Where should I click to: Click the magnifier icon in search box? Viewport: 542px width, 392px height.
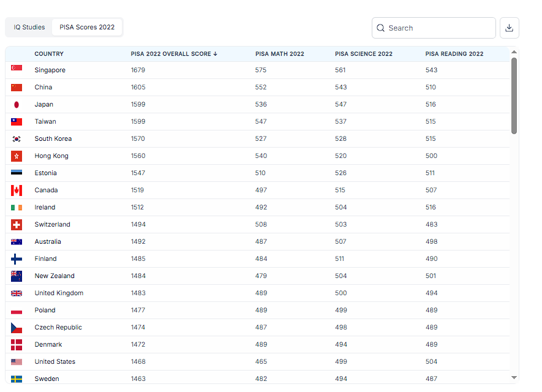click(x=380, y=28)
